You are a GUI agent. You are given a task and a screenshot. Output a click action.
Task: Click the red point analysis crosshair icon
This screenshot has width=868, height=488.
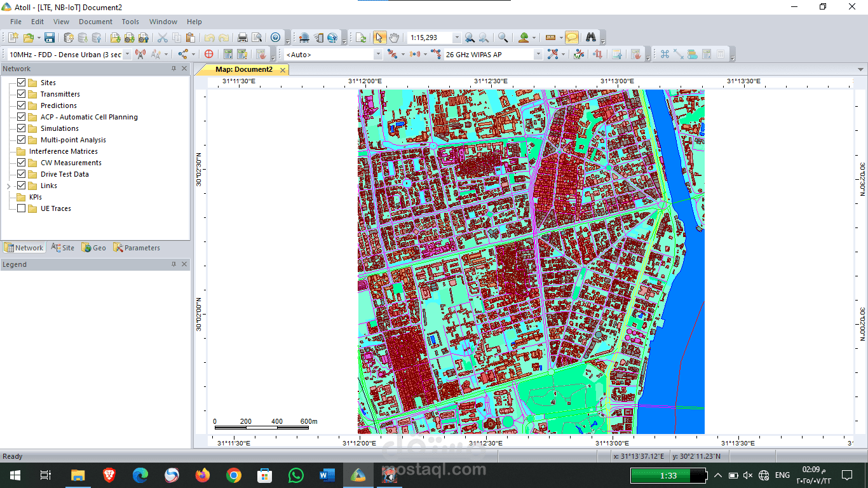pyautogui.click(x=208, y=55)
